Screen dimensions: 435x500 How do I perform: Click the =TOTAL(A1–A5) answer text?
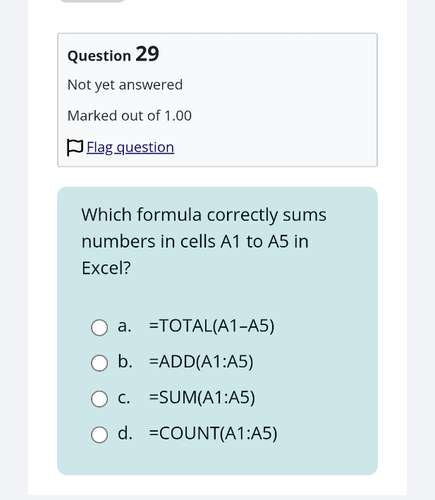pos(212,326)
